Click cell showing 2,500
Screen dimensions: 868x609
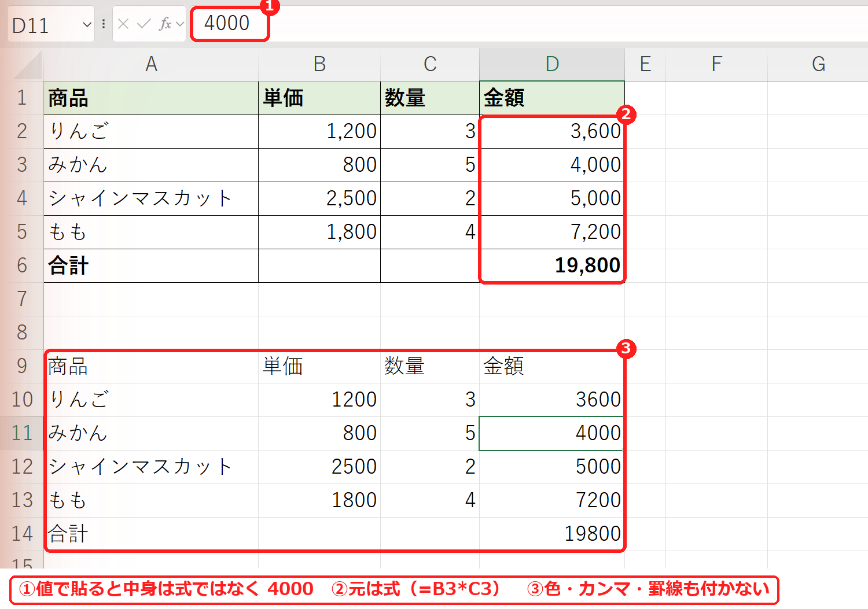click(x=319, y=198)
